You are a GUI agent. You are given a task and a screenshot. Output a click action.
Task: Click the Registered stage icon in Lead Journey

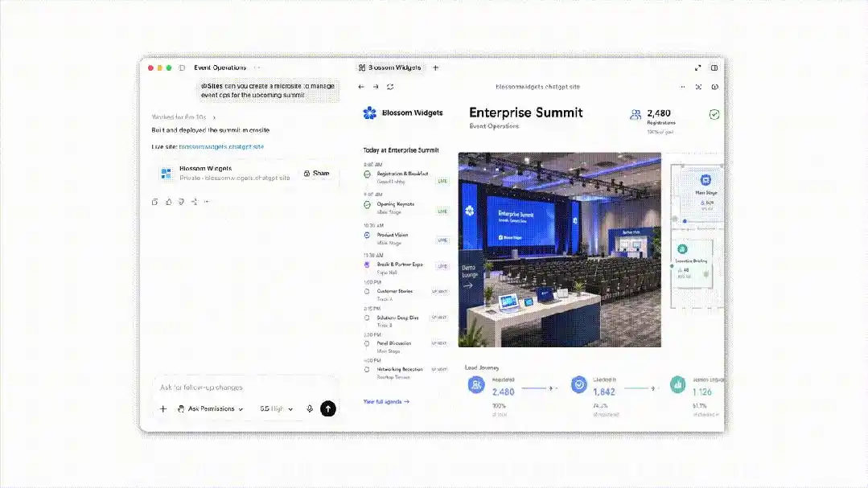(x=476, y=384)
